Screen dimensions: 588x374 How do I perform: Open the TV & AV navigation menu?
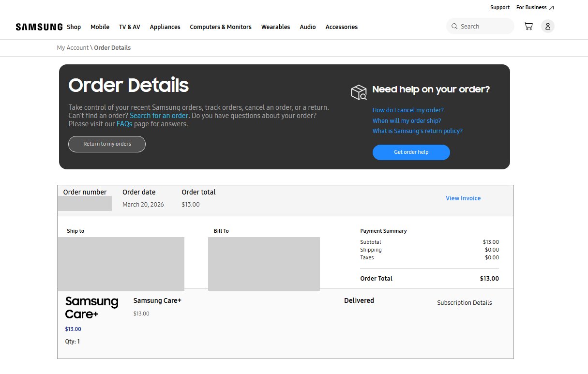point(129,27)
